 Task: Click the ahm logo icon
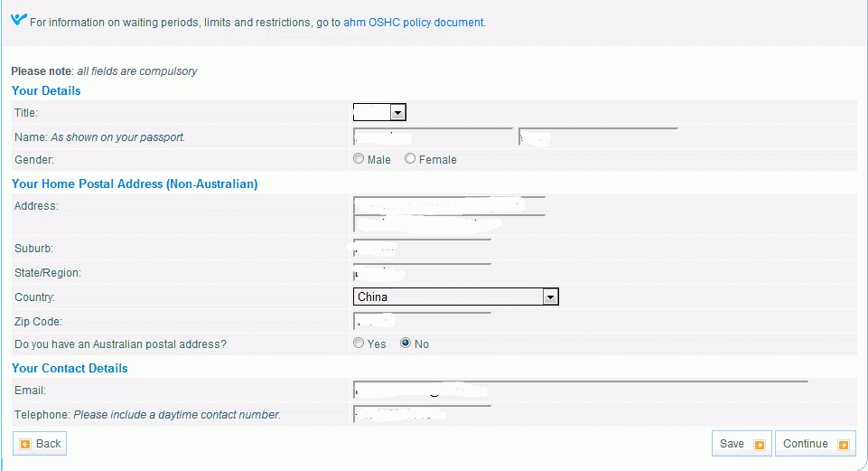coord(18,20)
